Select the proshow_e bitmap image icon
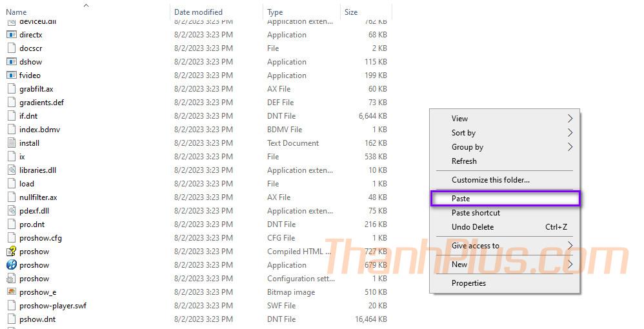This screenshot has height=329, width=644. click(11, 292)
